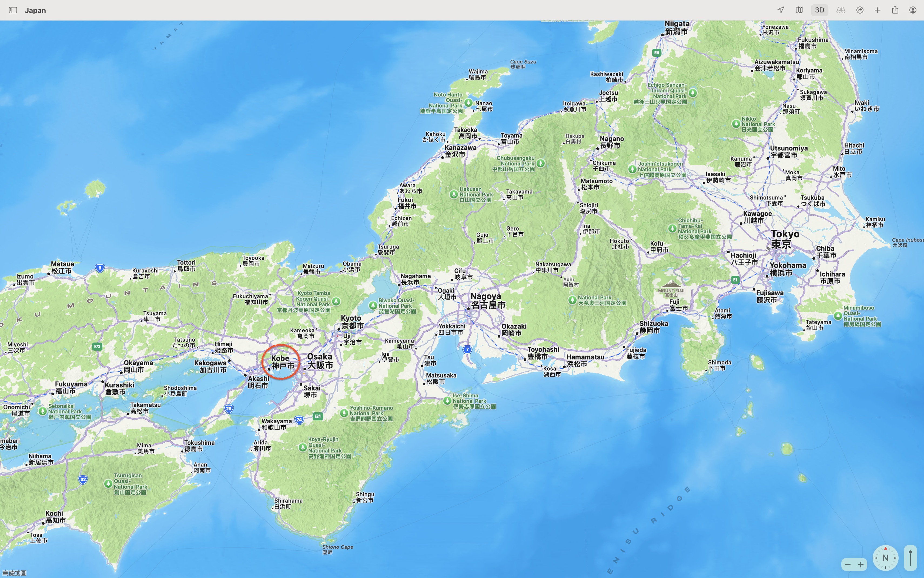The height and width of the screenshot is (578, 924).
Task: Reset map orientation with the compass
Action: 885,557
